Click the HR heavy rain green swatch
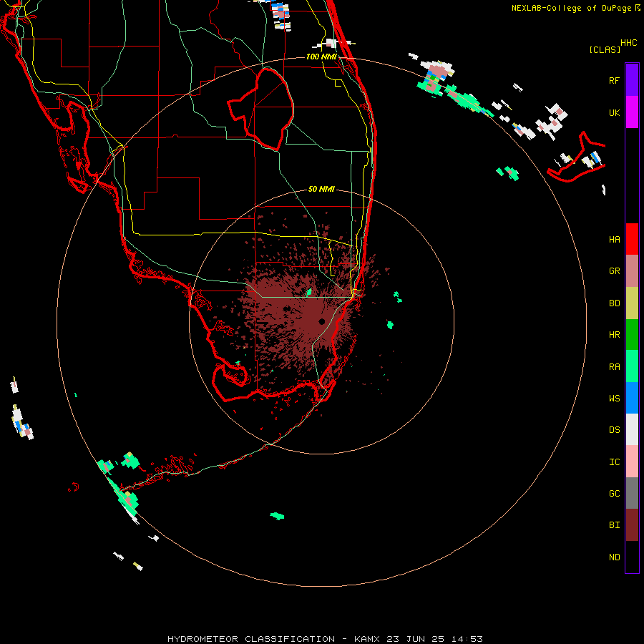 632,334
